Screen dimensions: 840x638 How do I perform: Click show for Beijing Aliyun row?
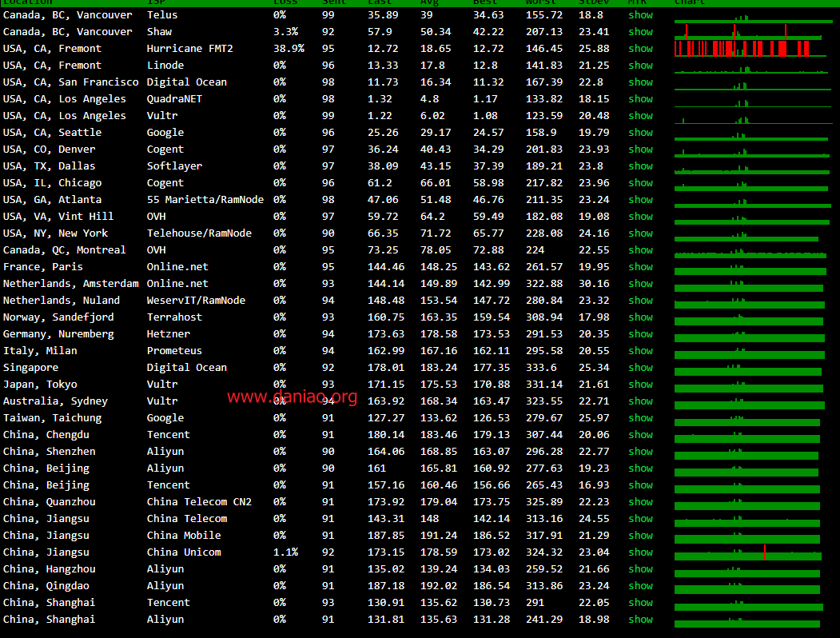coord(640,469)
